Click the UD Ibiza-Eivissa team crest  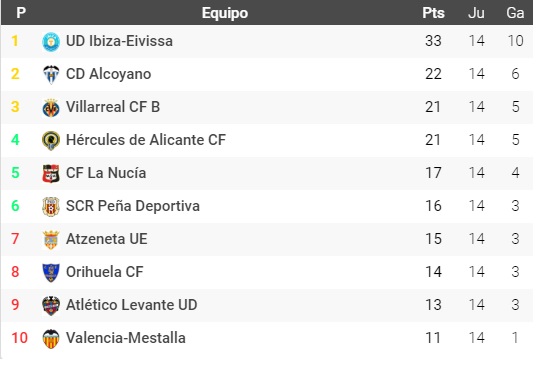[x=51, y=41]
